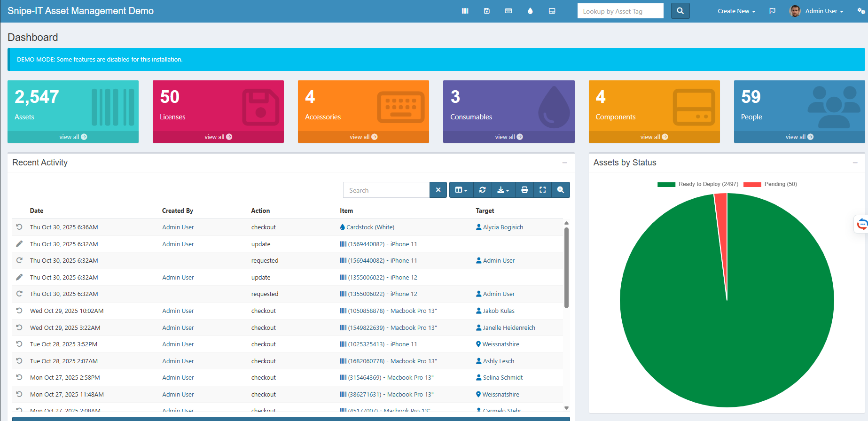Toggle fullscreen for Recent Activity table
Viewport: 868px width, 421px height.
pyautogui.click(x=542, y=190)
